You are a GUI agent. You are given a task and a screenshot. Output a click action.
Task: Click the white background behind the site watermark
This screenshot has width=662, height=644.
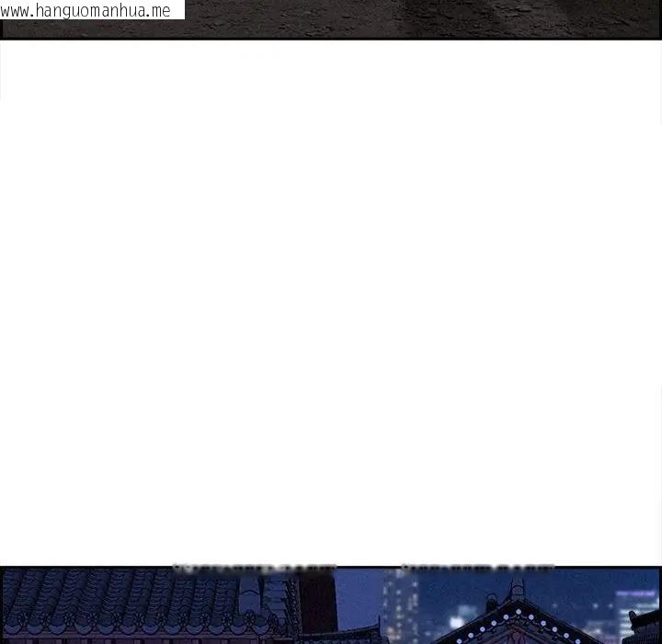tap(178, 11)
